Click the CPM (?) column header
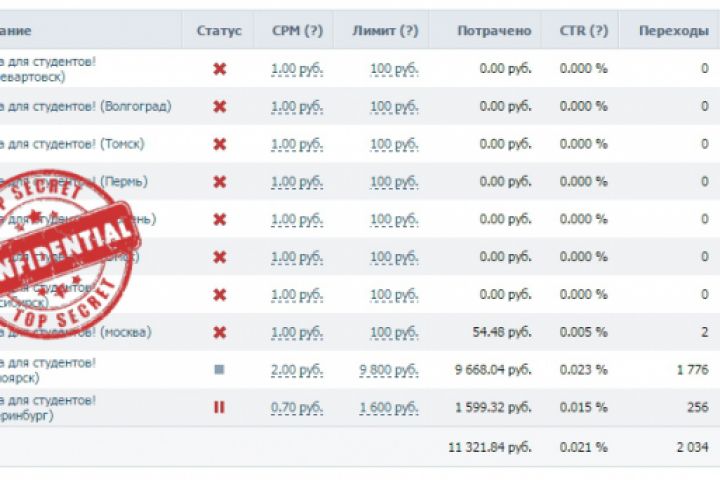The height and width of the screenshot is (480, 720). (297, 31)
